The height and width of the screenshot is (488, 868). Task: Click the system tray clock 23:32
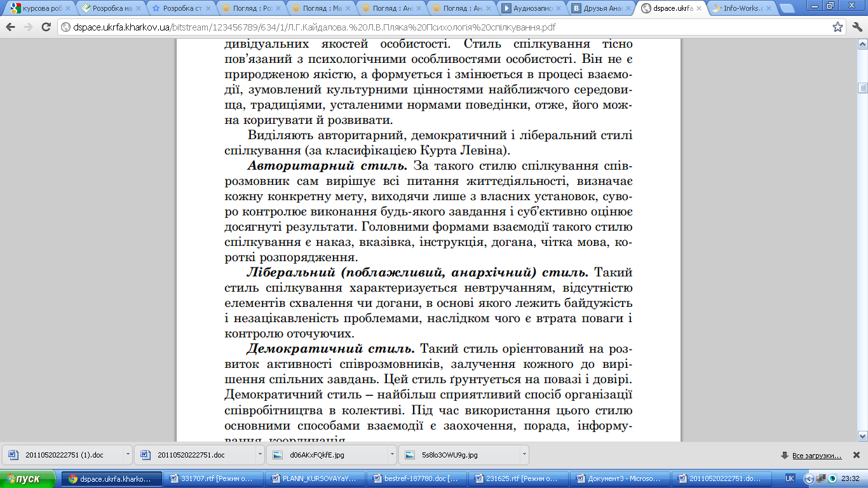pyautogui.click(x=850, y=478)
